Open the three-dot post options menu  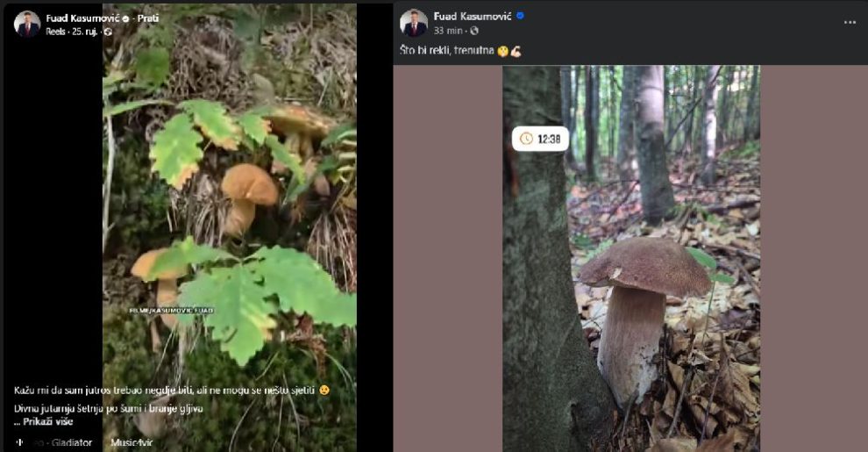(849, 22)
